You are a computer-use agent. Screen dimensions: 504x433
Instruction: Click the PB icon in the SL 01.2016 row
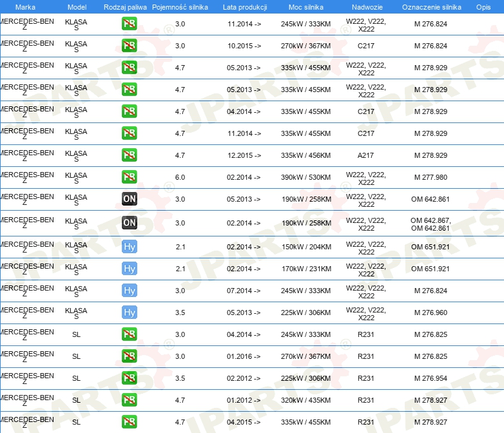pos(129,356)
